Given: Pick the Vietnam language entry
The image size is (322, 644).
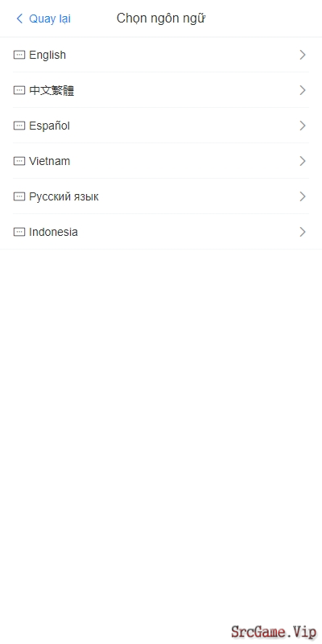Looking at the screenshot, I should pos(161,161).
